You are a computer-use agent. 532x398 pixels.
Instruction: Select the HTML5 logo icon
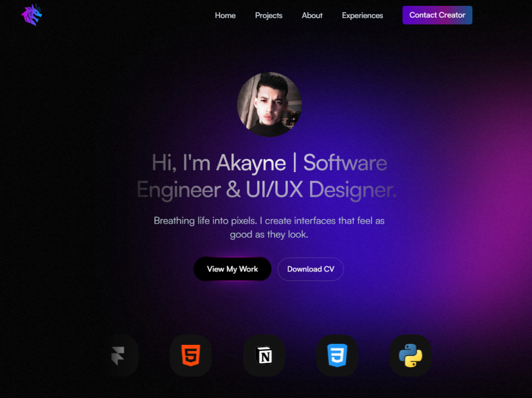tap(190, 355)
